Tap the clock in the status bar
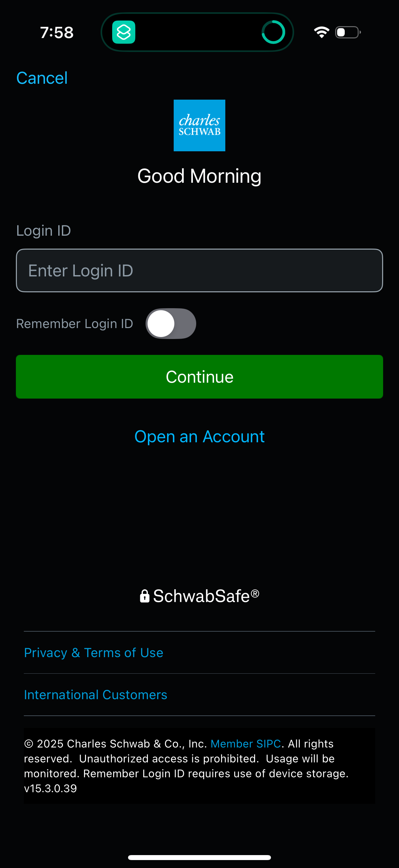 pos(56,32)
